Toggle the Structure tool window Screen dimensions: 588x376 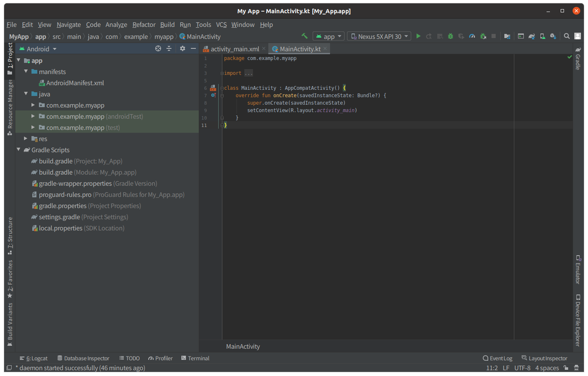[x=10, y=235]
